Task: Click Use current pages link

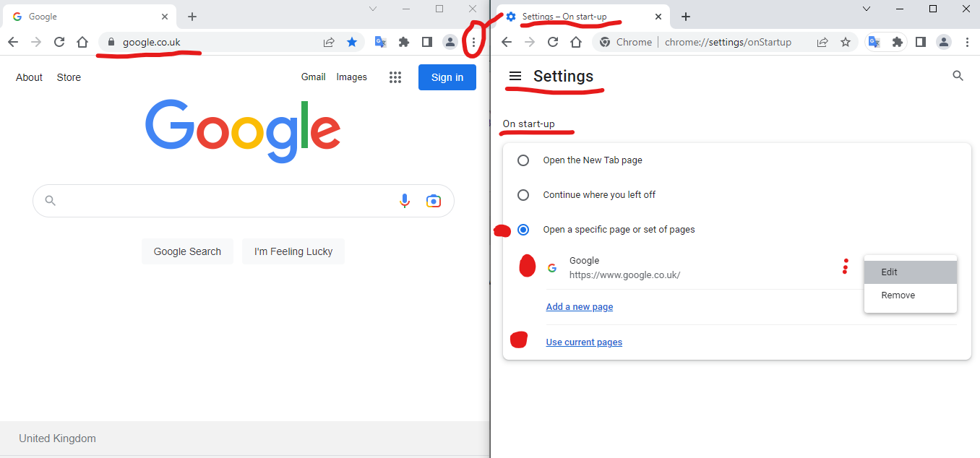Action: 584,342
